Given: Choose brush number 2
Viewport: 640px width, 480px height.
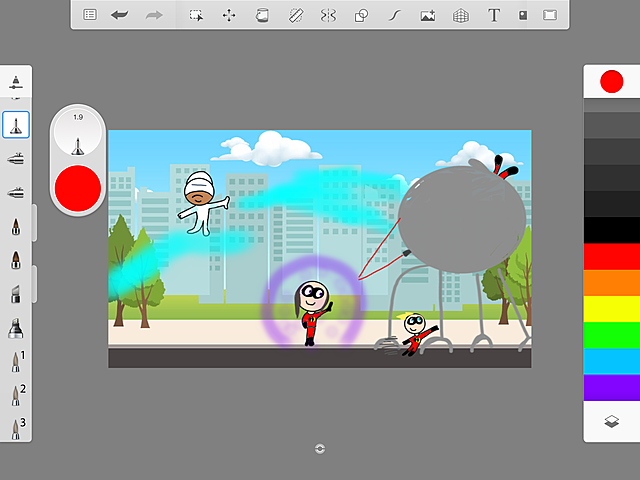Looking at the screenshot, I should (17, 395).
